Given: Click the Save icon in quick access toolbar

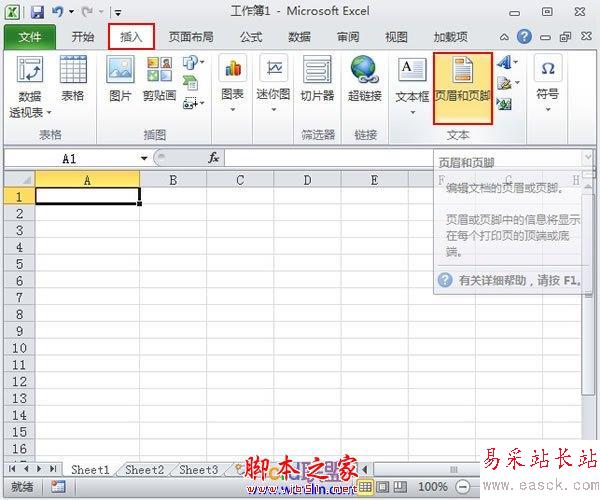Looking at the screenshot, I should click(x=37, y=12).
